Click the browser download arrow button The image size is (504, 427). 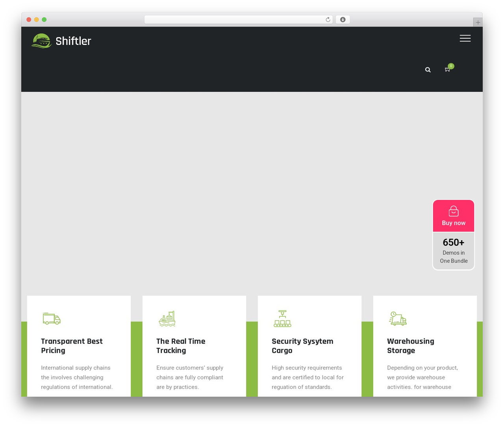coord(343,20)
